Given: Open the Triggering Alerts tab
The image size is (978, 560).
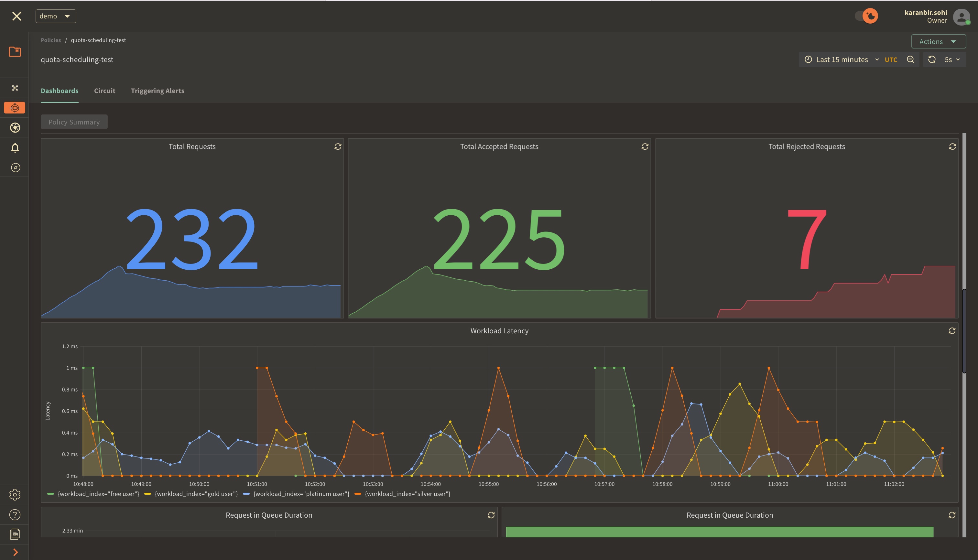Looking at the screenshot, I should [158, 91].
